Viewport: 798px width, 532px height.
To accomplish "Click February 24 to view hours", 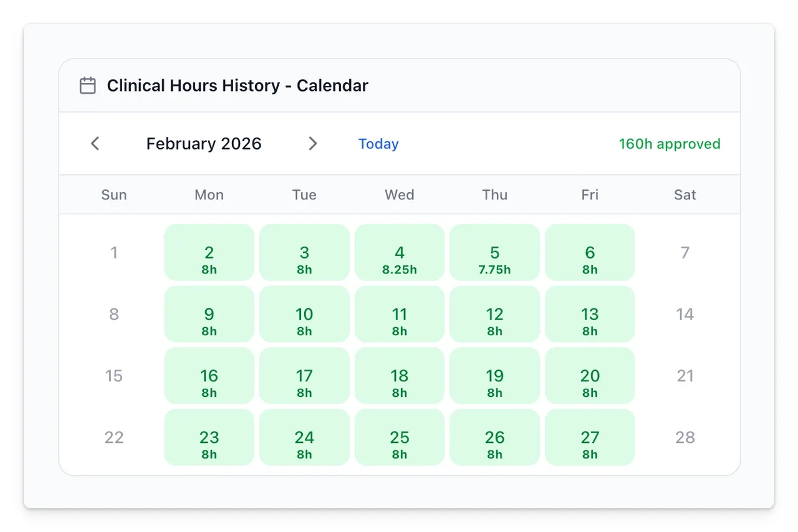I will 304,437.
